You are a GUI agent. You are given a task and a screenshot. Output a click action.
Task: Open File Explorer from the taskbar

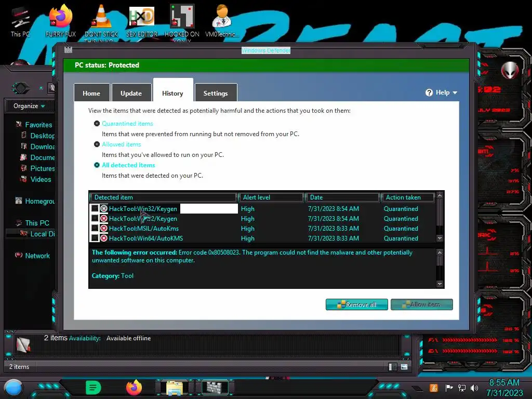coord(175,388)
